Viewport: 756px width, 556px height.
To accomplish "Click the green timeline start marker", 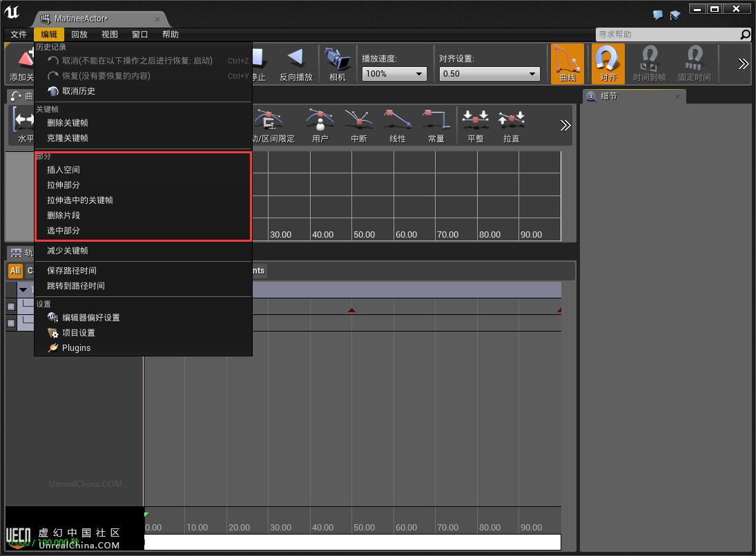I will click(x=146, y=515).
